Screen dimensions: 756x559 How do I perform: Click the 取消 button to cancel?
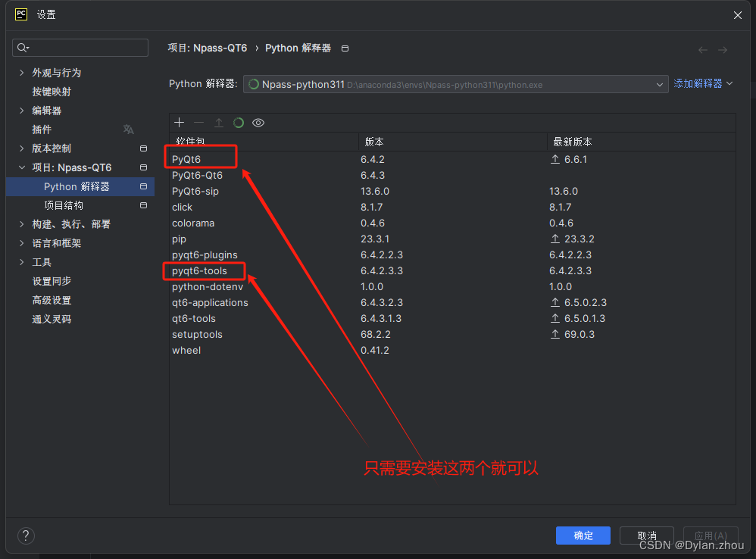(x=646, y=536)
